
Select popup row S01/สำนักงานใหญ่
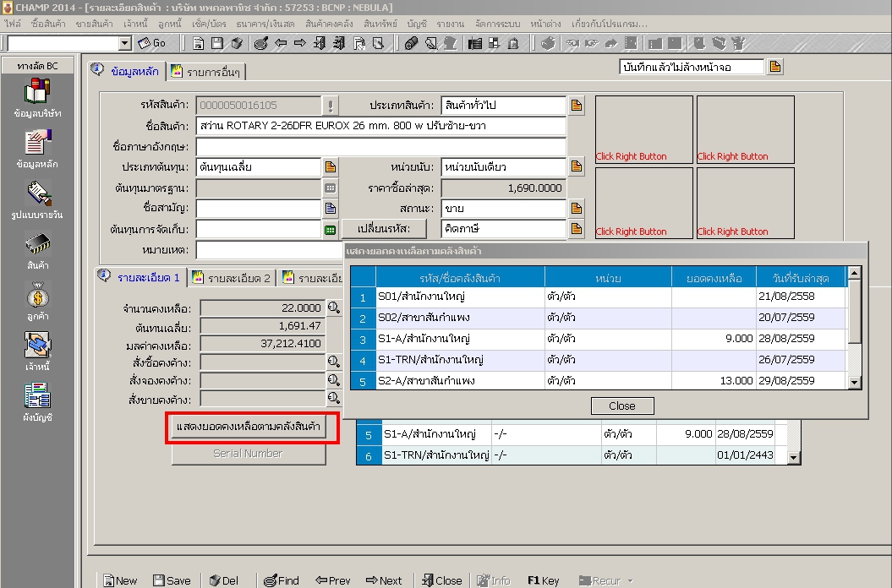[x=599, y=297]
